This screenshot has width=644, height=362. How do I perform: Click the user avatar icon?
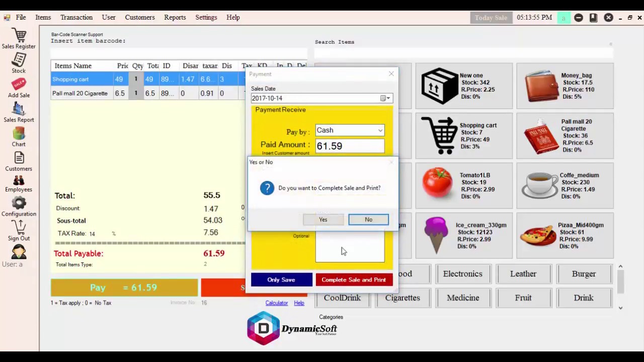pyautogui.click(x=19, y=251)
